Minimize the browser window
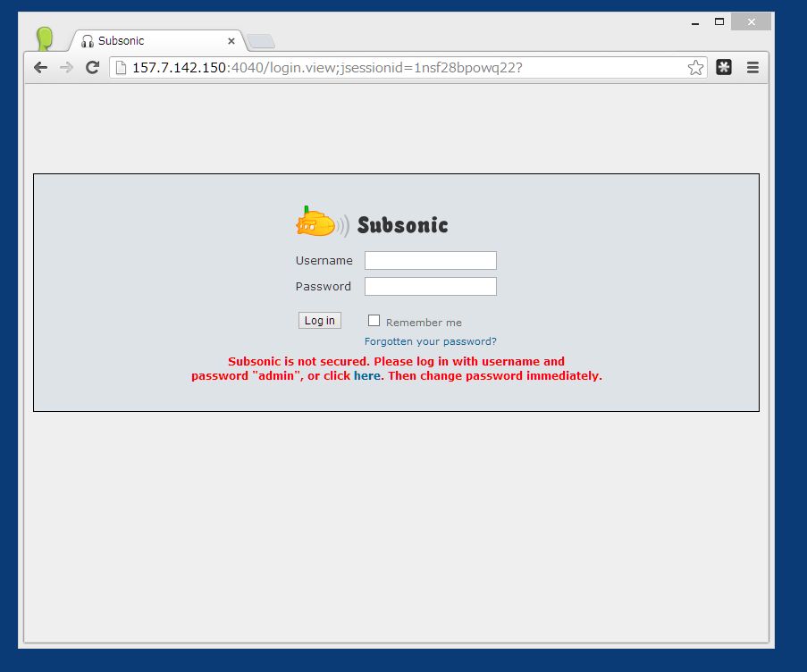The image size is (807, 672). coord(695,22)
